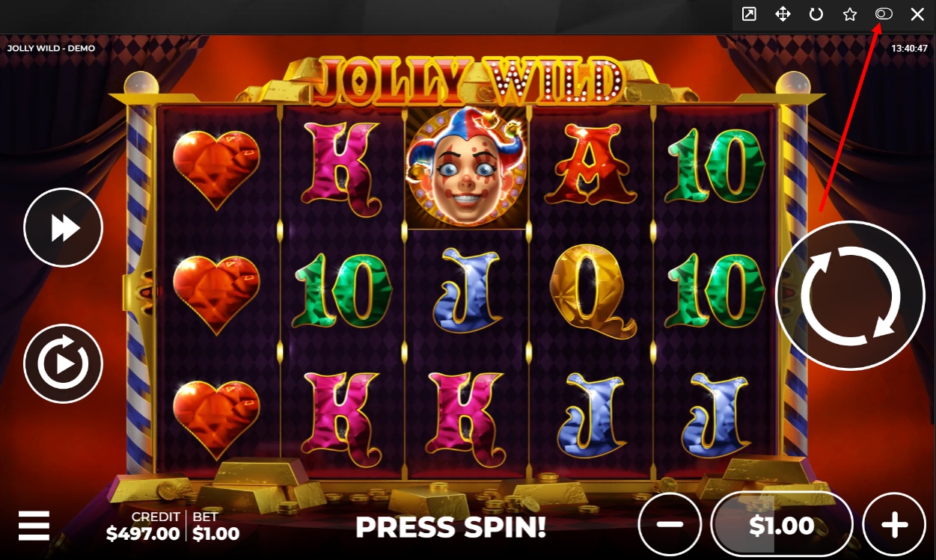Enable turbo mode with the fast-forward icon
Screen dimensions: 936x560
click(x=64, y=227)
